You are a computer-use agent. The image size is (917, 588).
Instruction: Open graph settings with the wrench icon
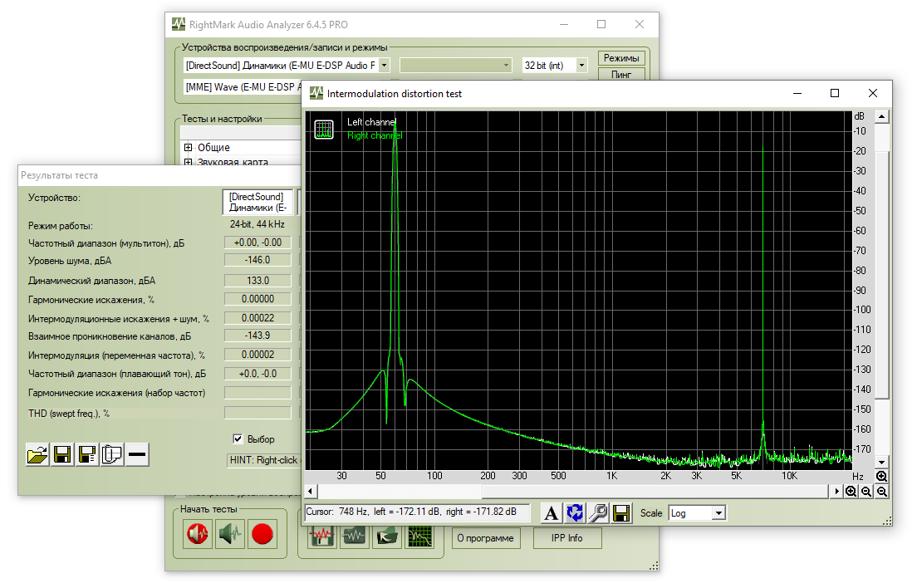click(598, 513)
